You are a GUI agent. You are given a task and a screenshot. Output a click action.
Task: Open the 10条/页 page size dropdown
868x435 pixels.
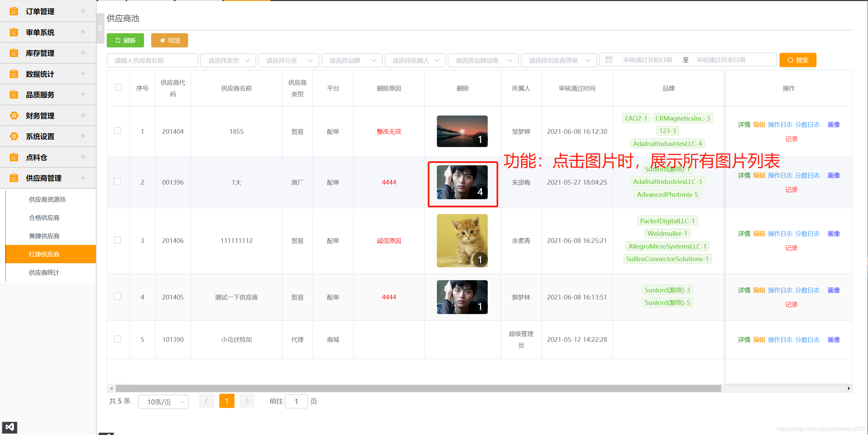pos(163,402)
